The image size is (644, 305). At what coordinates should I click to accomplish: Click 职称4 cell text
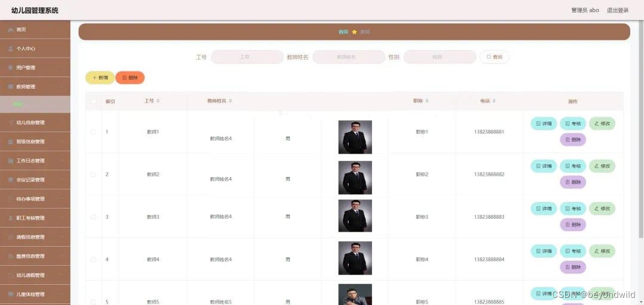click(x=422, y=260)
